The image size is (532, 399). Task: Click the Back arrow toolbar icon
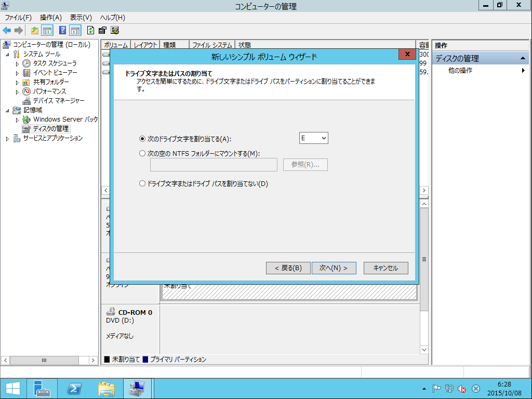coord(7,31)
